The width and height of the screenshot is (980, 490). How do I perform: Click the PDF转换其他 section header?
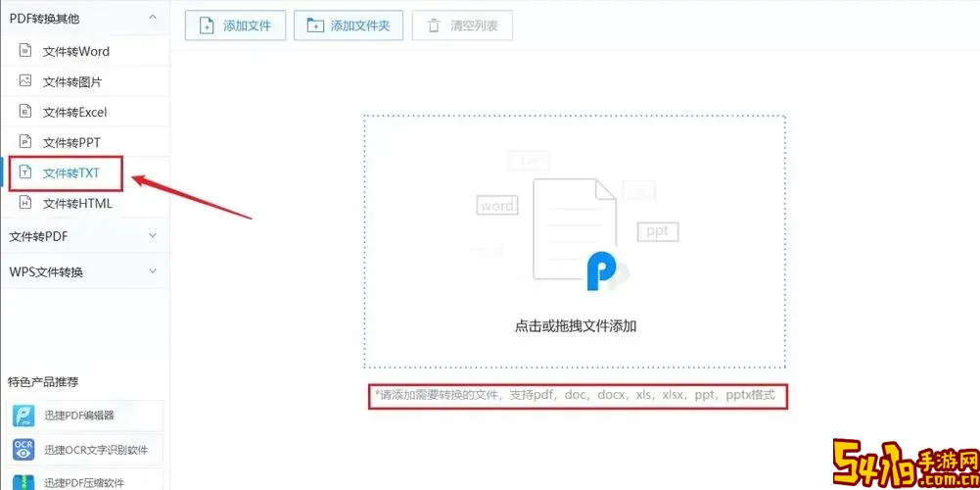pyautogui.click(x=85, y=18)
